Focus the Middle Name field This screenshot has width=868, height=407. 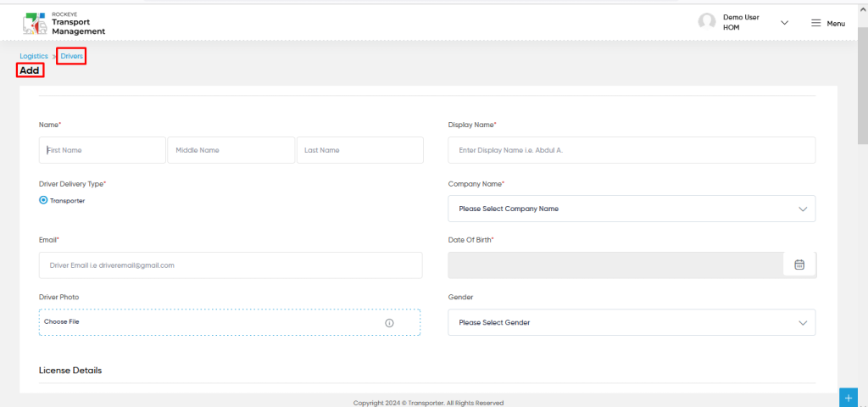231,150
